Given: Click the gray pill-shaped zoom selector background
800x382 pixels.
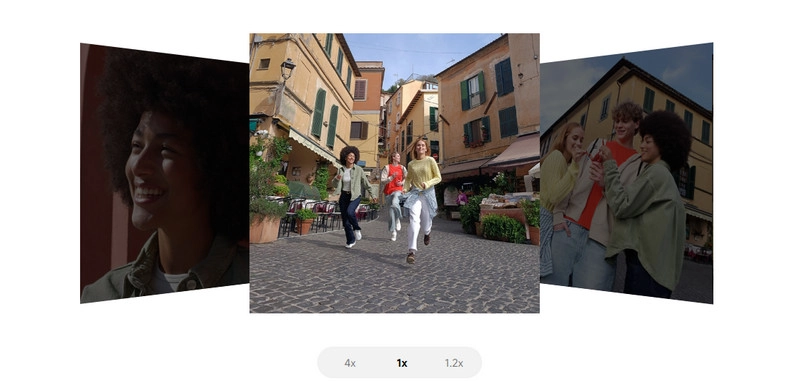Looking at the screenshot, I should coord(399,363).
